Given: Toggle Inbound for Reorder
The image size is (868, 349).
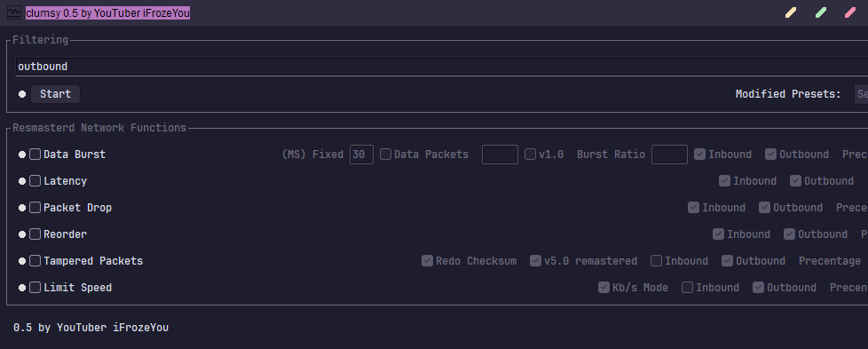Looking at the screenshot, I should (718, 234).
